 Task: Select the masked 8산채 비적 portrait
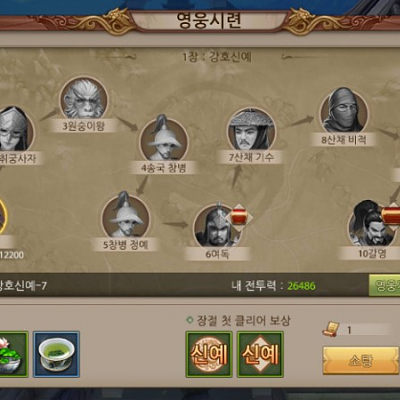344,112
